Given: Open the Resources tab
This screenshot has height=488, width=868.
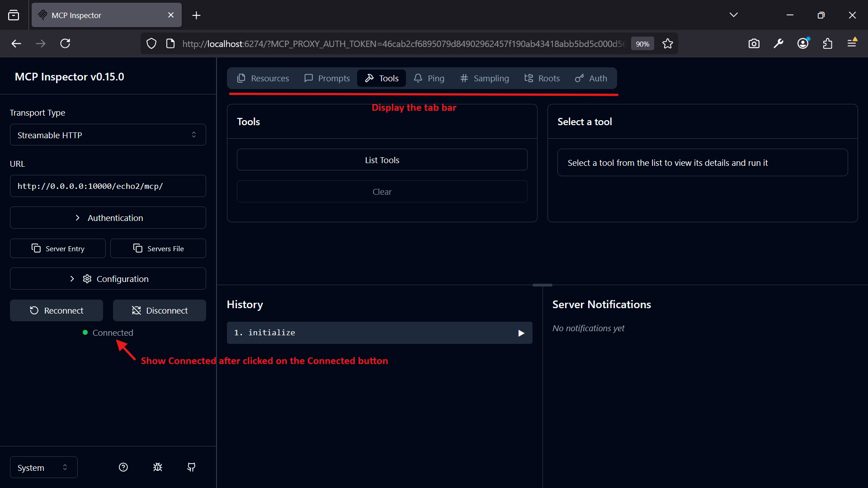Looking at the screenshot, I should [263, 78].
